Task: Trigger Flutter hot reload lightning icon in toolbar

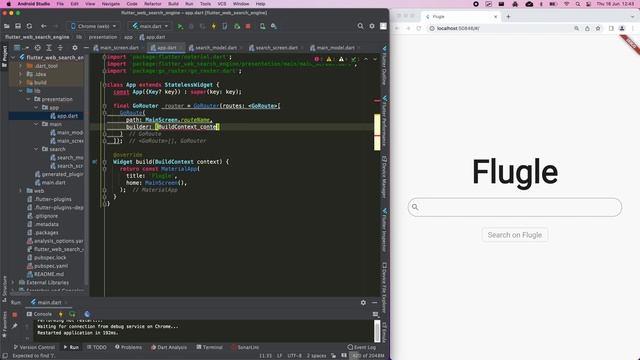Action: point(213,26)
